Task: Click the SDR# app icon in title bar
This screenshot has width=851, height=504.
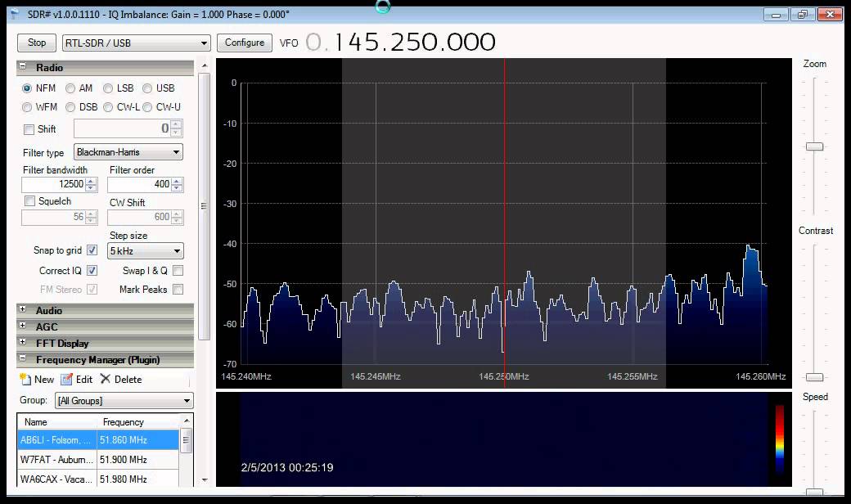Action: coord(15,14)
